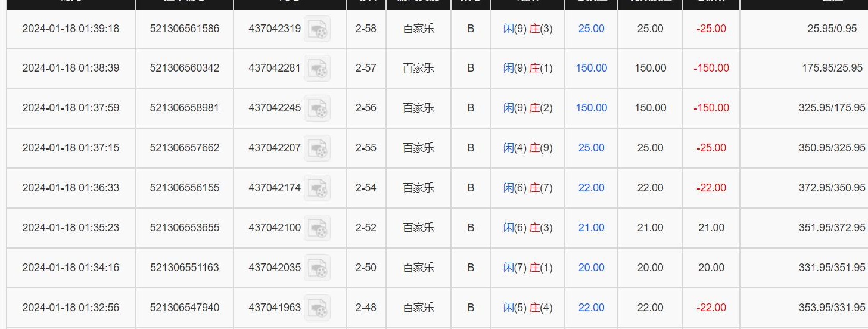Click timestamp 2024-01-18 01:36:33
The height and width of the screenshot is (329, 868).
click(x=71, y=188)
